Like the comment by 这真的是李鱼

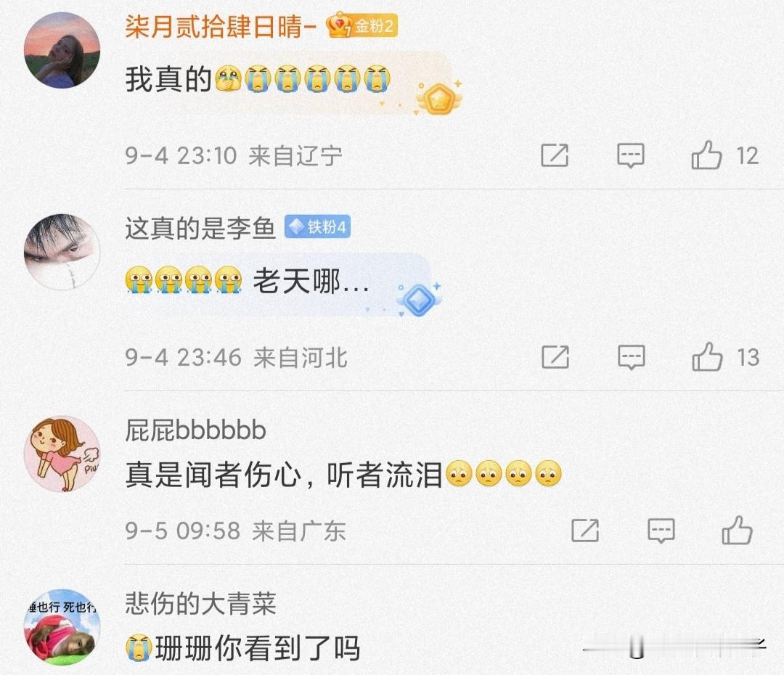(x=708, y=357)
